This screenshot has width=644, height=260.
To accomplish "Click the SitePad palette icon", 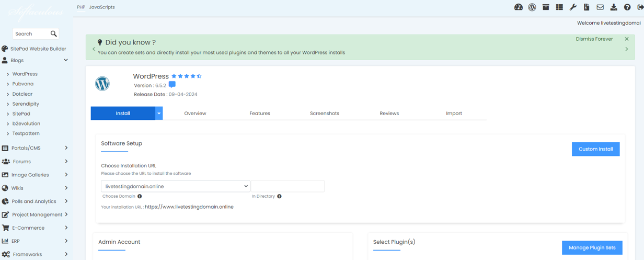I will (5, 49).
